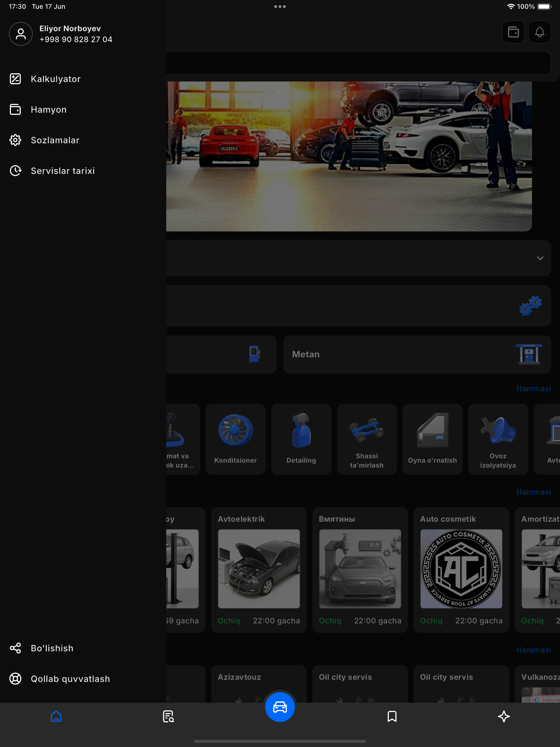560x747 pixels.
Task: Tap the fuel pump icon
Action: 254,354
